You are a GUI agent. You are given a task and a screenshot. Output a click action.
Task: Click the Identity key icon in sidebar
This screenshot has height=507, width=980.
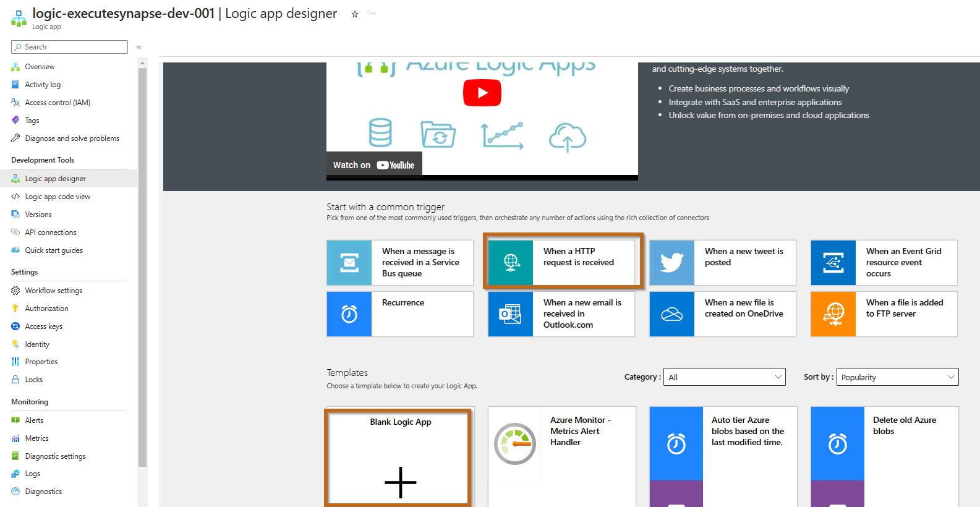[x=15, y=344]
